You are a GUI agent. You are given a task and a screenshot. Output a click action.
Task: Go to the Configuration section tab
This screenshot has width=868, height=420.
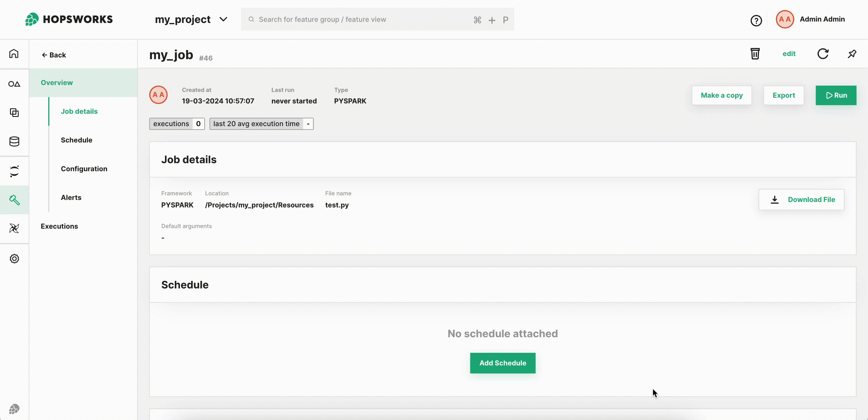point(84,169)
